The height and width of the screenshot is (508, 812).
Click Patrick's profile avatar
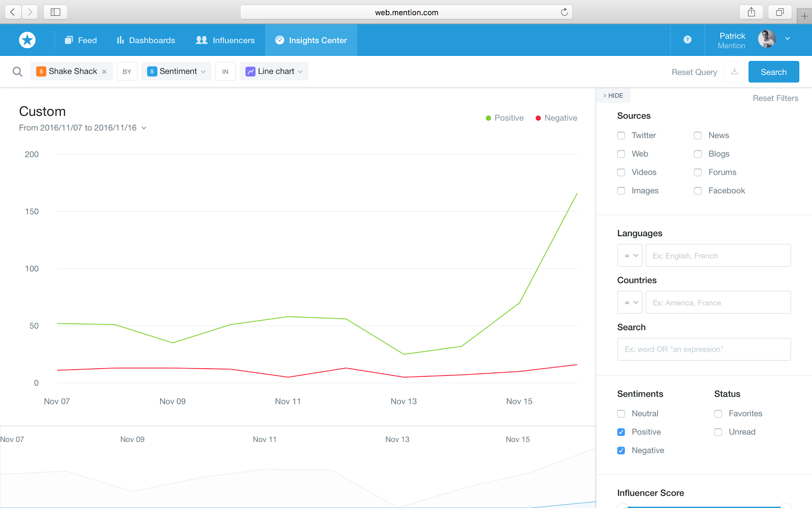767,39
